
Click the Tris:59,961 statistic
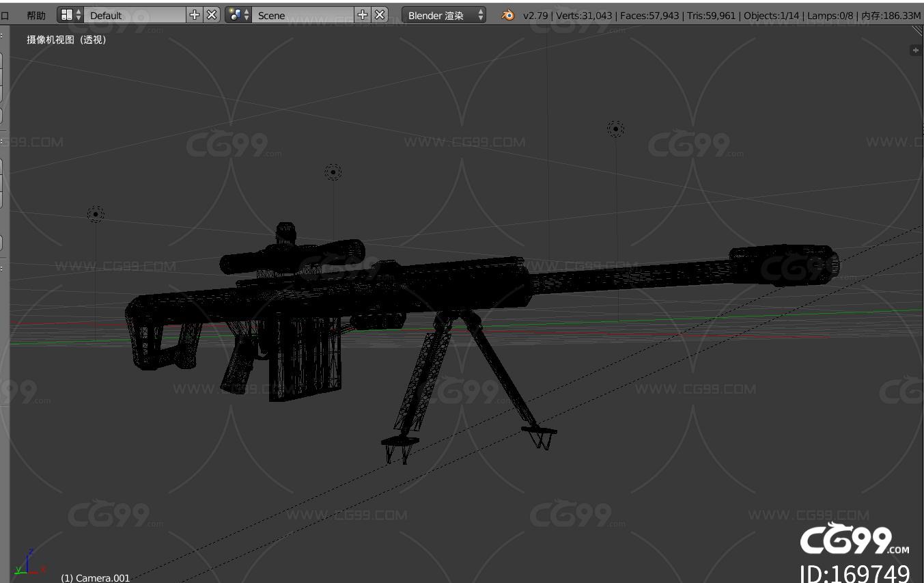click(712, 15)
